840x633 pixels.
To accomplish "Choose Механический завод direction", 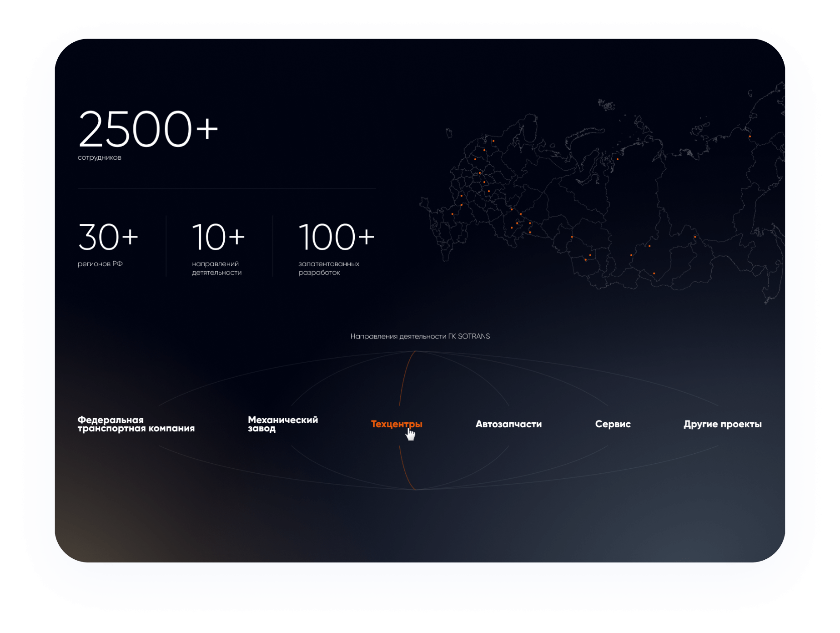I will coord(282,424).
